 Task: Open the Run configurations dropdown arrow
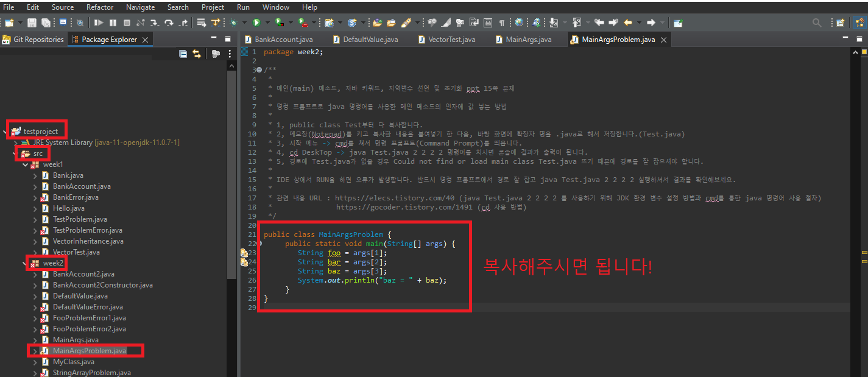pyautogui.click(x=267, y=23)
